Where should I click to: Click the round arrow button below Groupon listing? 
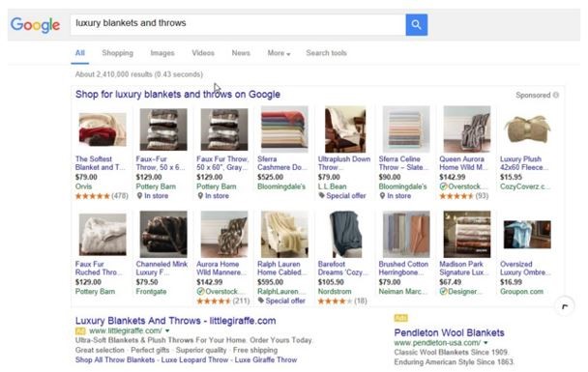pos(565,307)
